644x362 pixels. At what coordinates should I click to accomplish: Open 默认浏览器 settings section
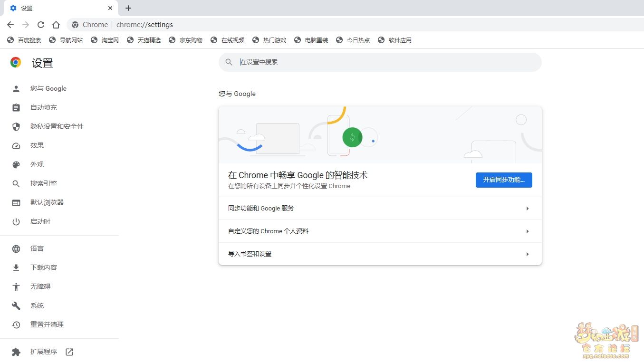point(47,202)
